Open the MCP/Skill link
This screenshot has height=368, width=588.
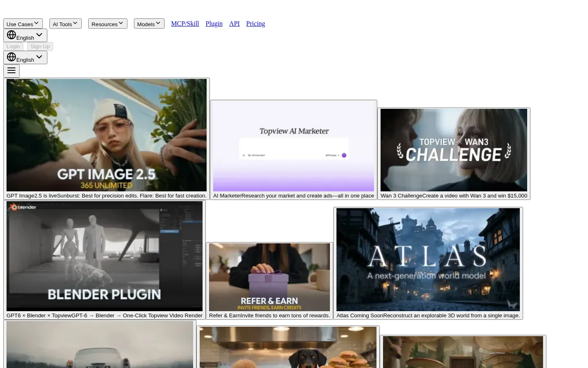185,24
